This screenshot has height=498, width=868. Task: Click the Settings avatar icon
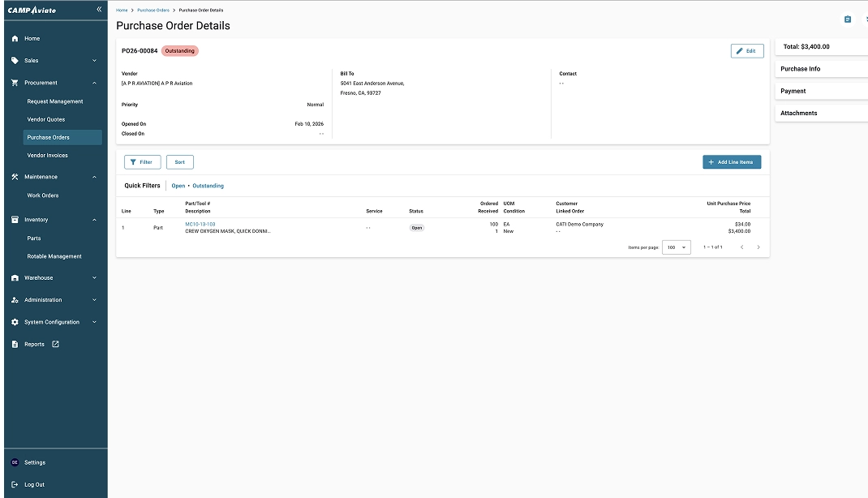[15, 462]
